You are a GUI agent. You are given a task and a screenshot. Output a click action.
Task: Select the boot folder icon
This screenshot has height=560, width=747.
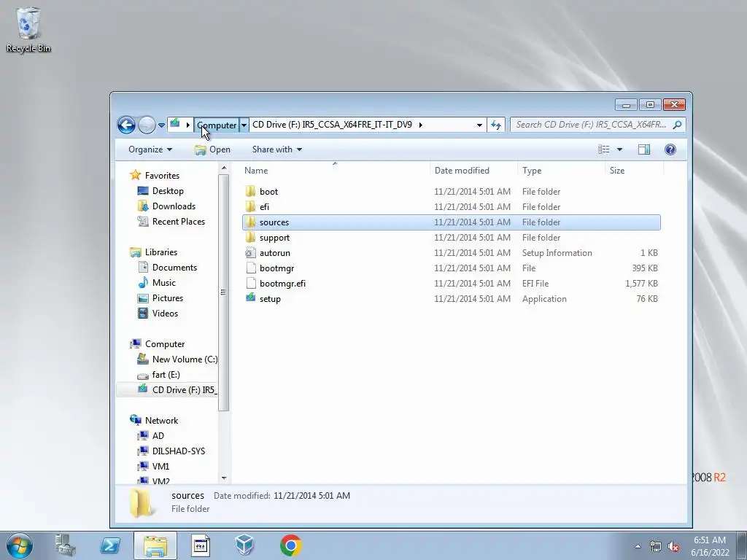251,192
